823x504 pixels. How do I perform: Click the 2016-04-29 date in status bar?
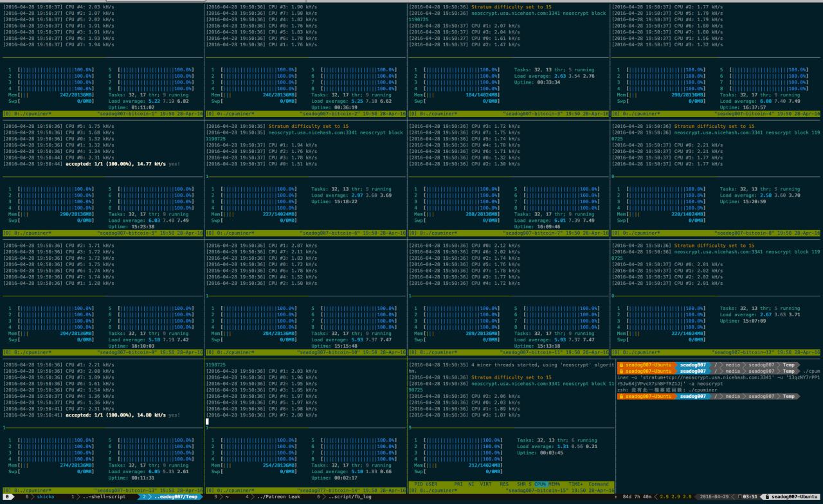pyautogui.click(x=714, y=497)
